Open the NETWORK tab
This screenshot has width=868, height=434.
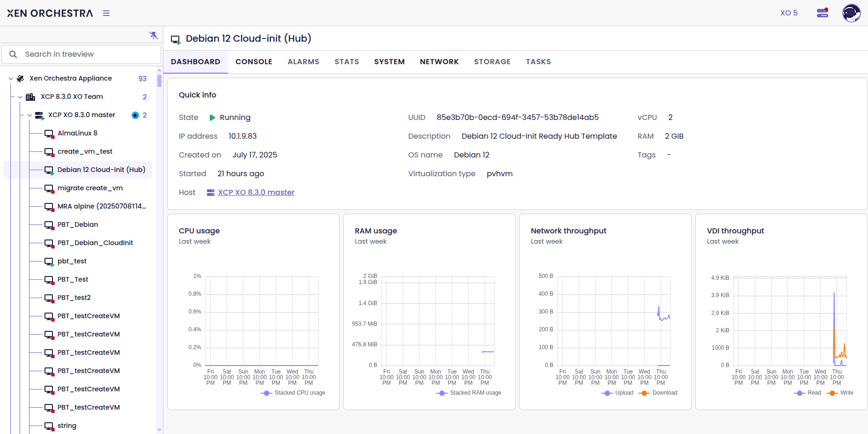(439, 62)
